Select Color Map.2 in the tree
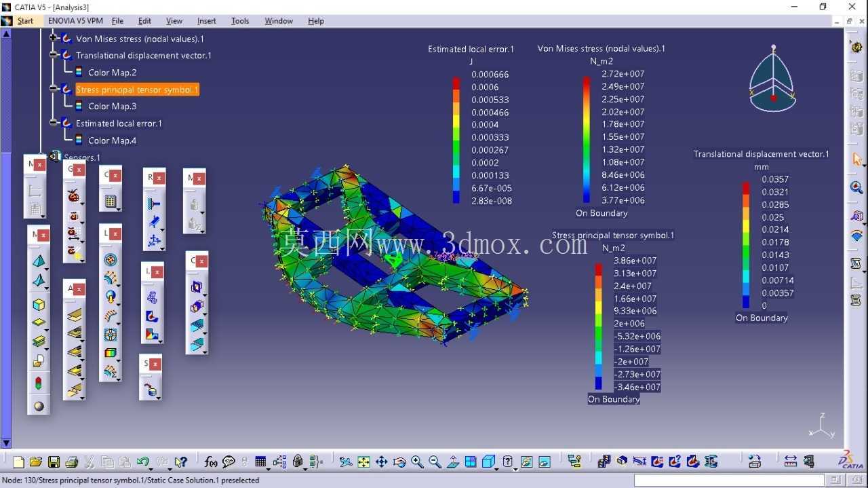Screen dimensions: 868x488 click(112, 73)
